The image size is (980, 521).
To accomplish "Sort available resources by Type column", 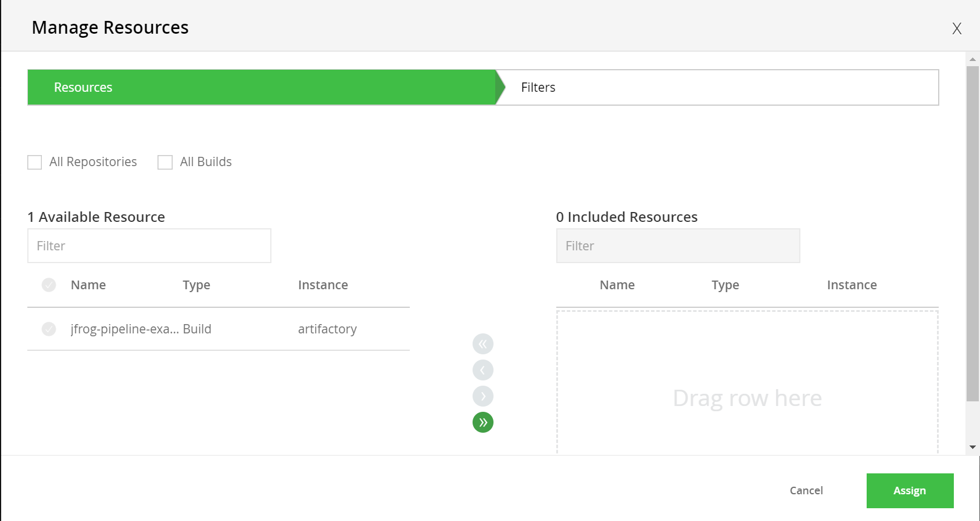I will [x=196, y=285].
